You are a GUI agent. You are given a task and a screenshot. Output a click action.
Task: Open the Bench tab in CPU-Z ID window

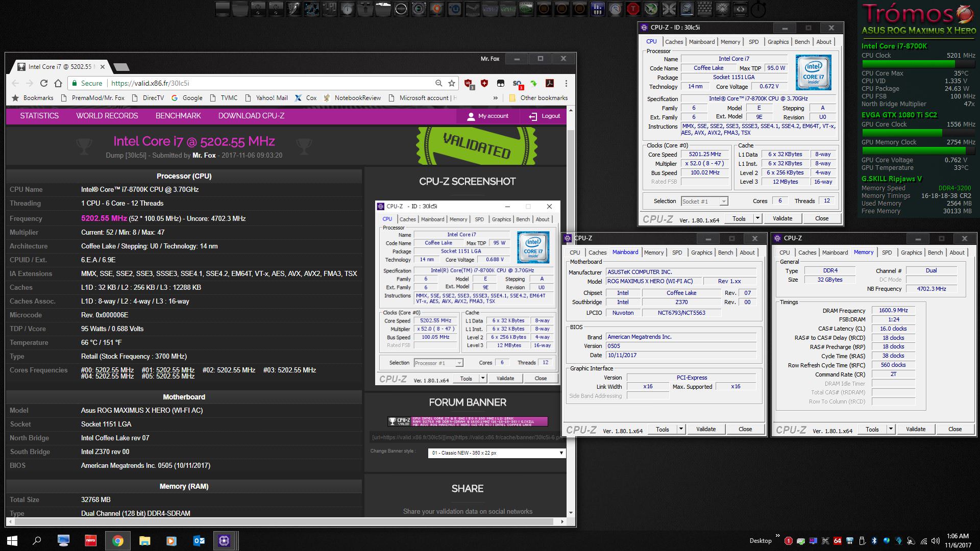tap(802, 42)
